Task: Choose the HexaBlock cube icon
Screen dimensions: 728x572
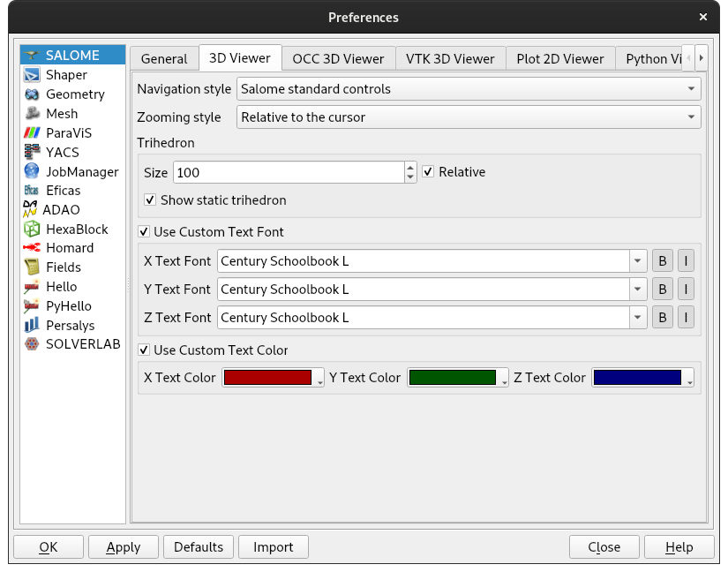Action: pyautogui.click(x=32, y=229)
